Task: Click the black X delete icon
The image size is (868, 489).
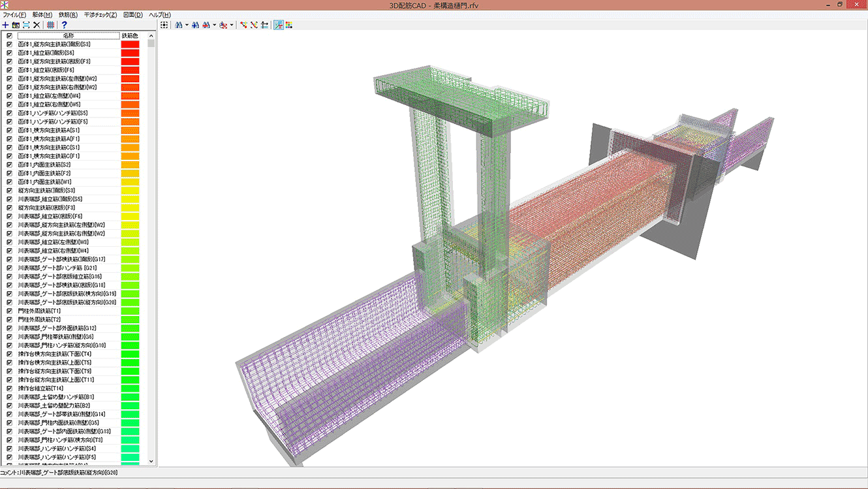Action: point(37,25)
